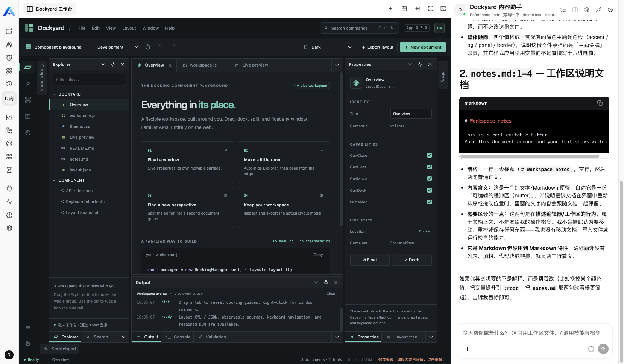Click the Float button in Properties
624x364 pixels.
tap(370, 260)
